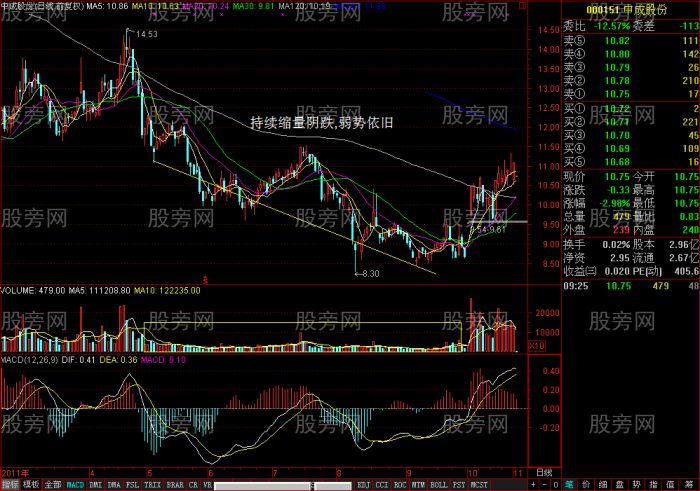Click the minus zoom-out button
The height and width of the screenshot is (491, 700).
click(545, 485)
